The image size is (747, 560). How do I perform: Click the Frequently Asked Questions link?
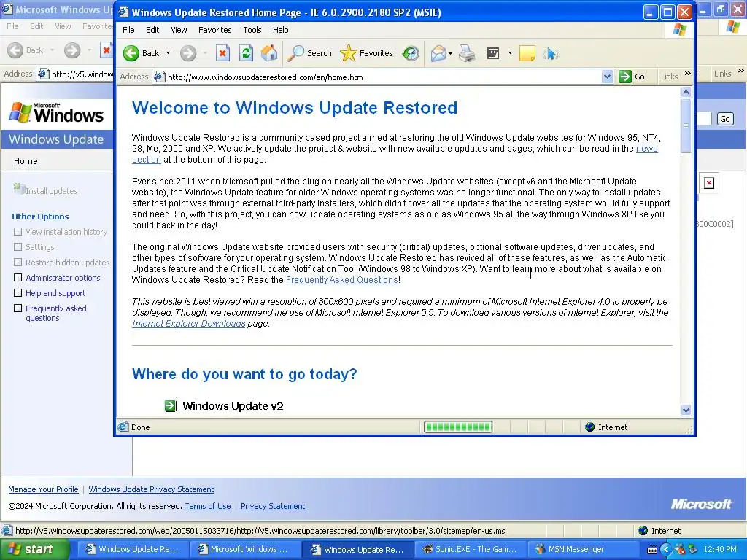click(x=341, y=279)
